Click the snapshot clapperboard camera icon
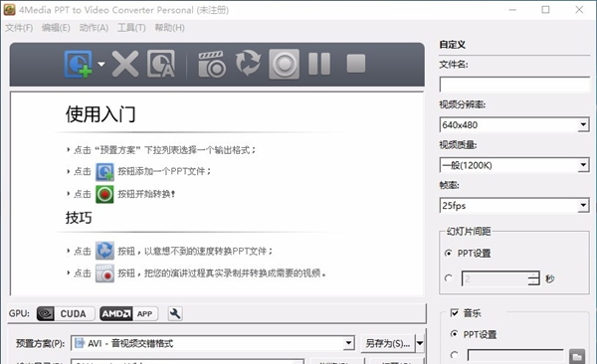This screenshot has height=364, width=597. tap(212, 64)
